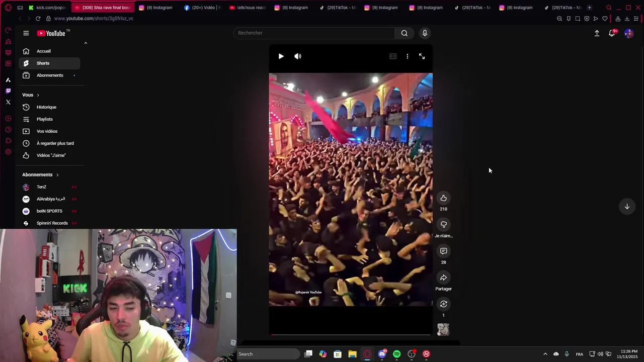
Task: Open Vidéos "J'aime" list
Action: [49, 155]
